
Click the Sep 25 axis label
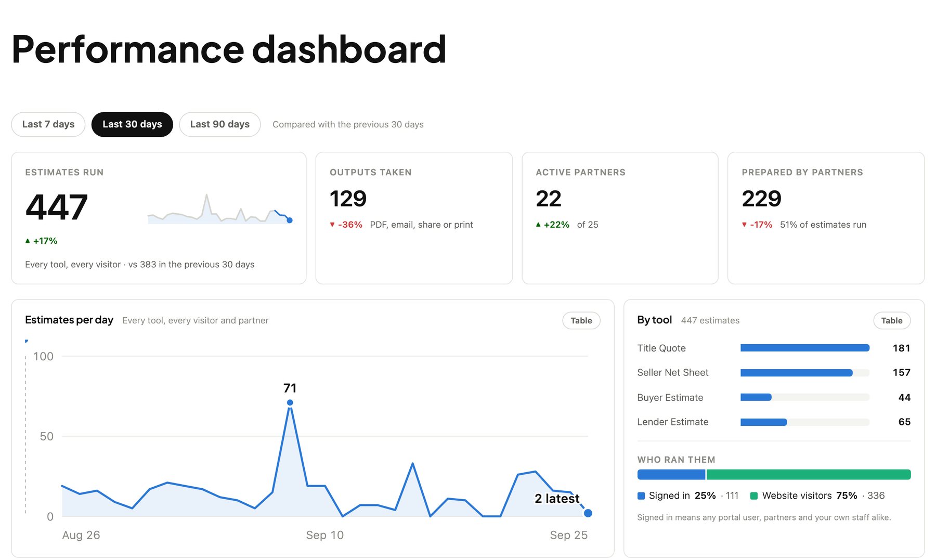point(569,535)
